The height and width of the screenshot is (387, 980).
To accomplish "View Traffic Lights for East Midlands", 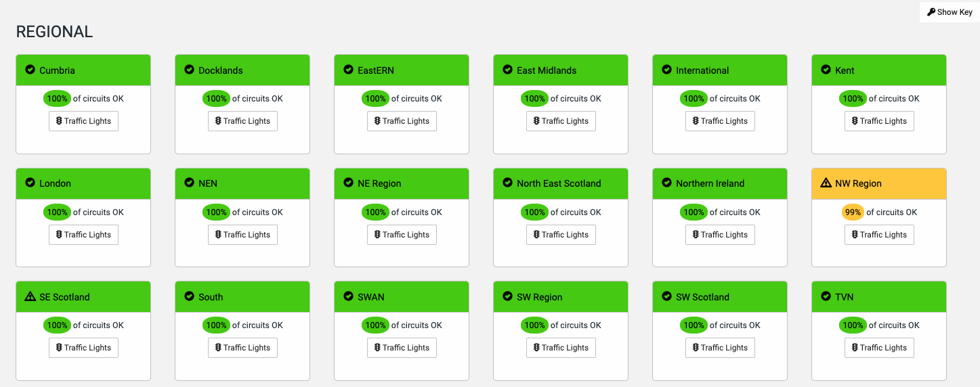I will 561,121.
